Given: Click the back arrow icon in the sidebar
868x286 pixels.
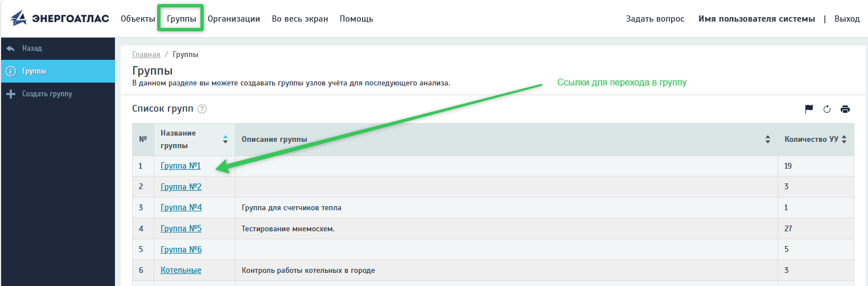Looking at the screenshot, I should click(x=10, y=48).
